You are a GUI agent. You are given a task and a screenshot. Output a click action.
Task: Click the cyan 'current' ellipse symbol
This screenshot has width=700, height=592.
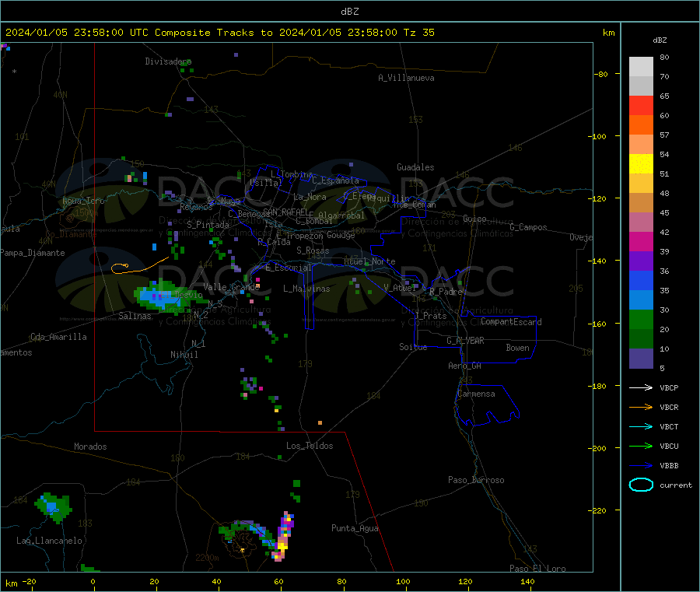pos(641,485)
